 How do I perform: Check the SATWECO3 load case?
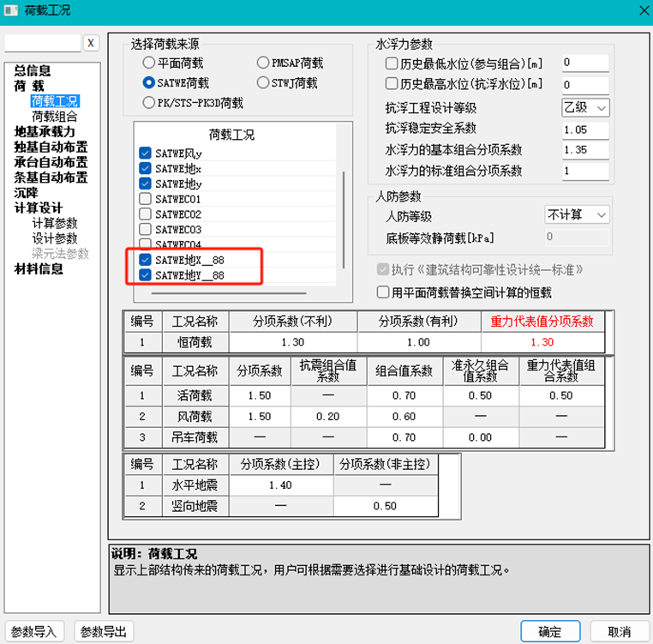tap(145, 229)
